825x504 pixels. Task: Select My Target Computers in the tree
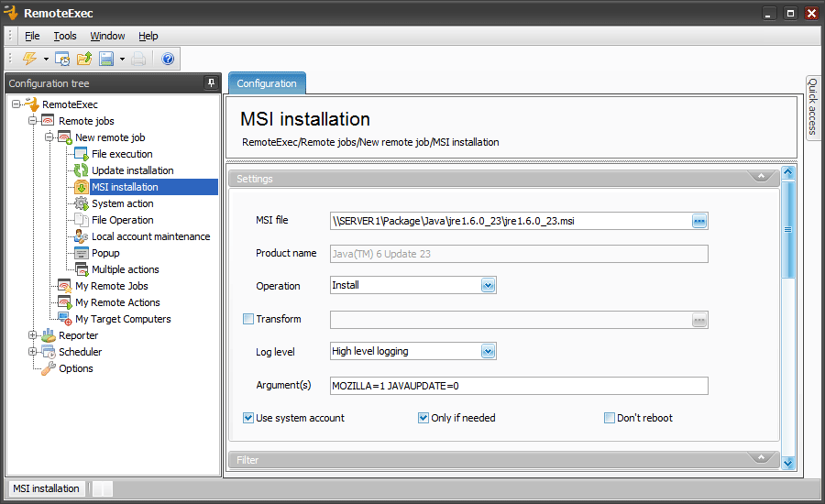(x=123, y=319)
